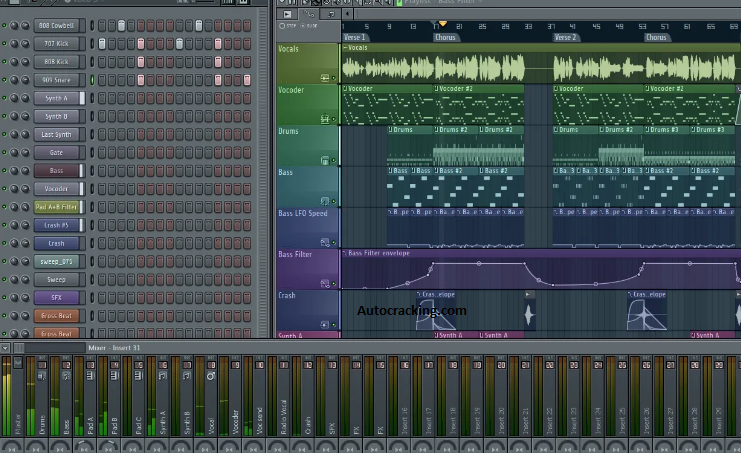Open the Last Synth channel button

[56, 135]
